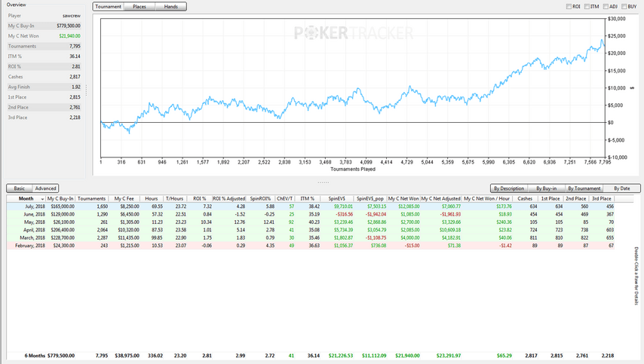Image resolution: width=644 pixels, height=364 pixels.
Task: Click April net adjusted $10,609.18 cell
Action: [449, 230]
